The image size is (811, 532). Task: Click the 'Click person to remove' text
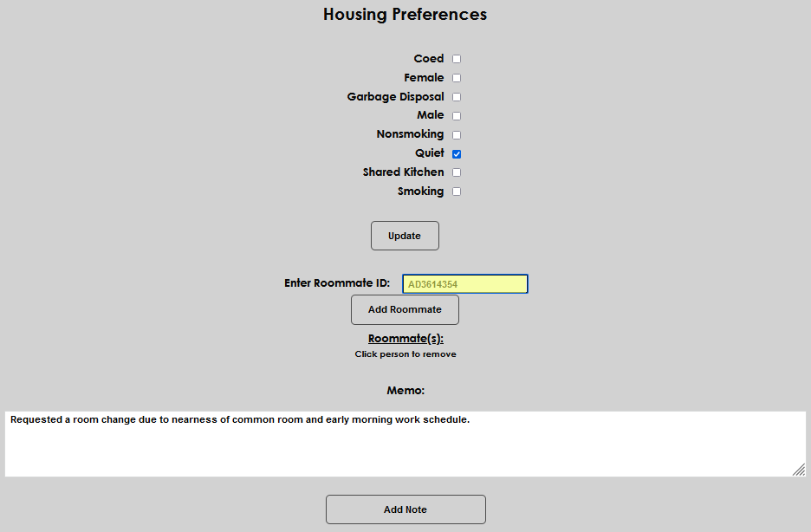point(405,354)
